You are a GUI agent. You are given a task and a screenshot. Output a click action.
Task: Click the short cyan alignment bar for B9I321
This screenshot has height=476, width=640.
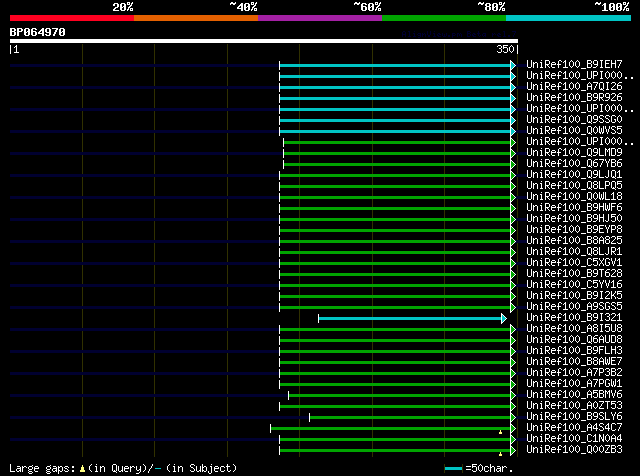pos(410,318)
